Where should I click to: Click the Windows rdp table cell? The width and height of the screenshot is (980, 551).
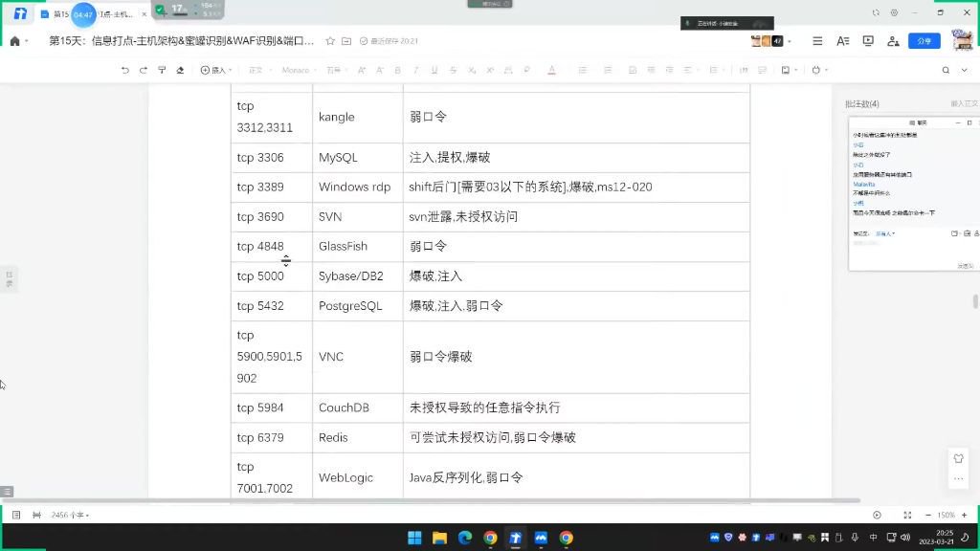coord(358,187)
